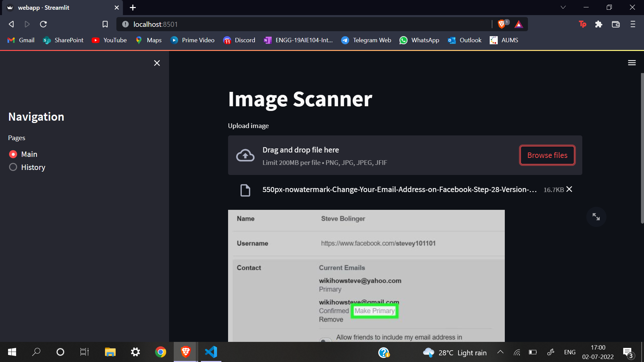Click the Browse files button

coord(547,155)
